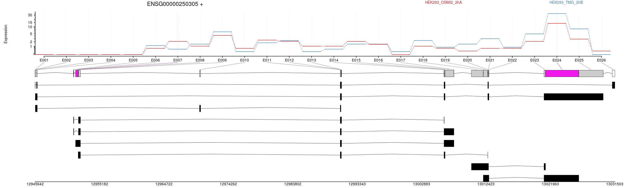This screenshot has width=644, height=188.
Task: Click genomic coordinate 12964722
Action: pos(164,184)
